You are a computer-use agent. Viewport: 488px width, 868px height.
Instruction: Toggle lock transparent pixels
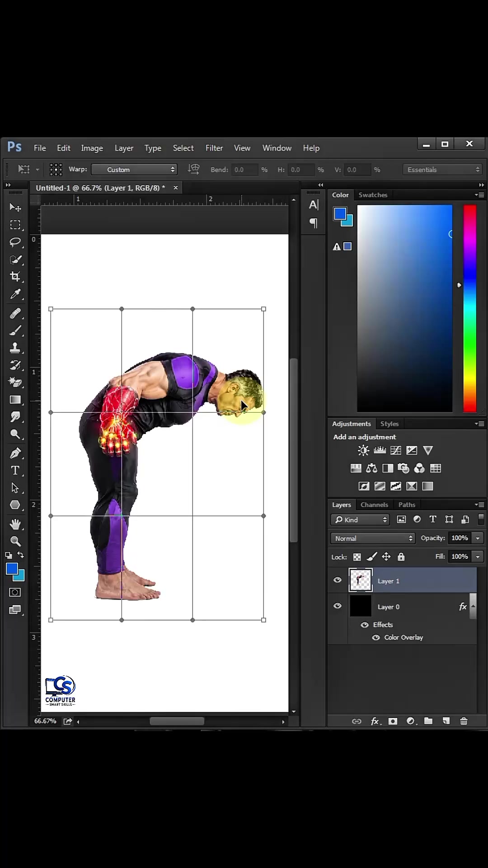click(x=357, y=557)
